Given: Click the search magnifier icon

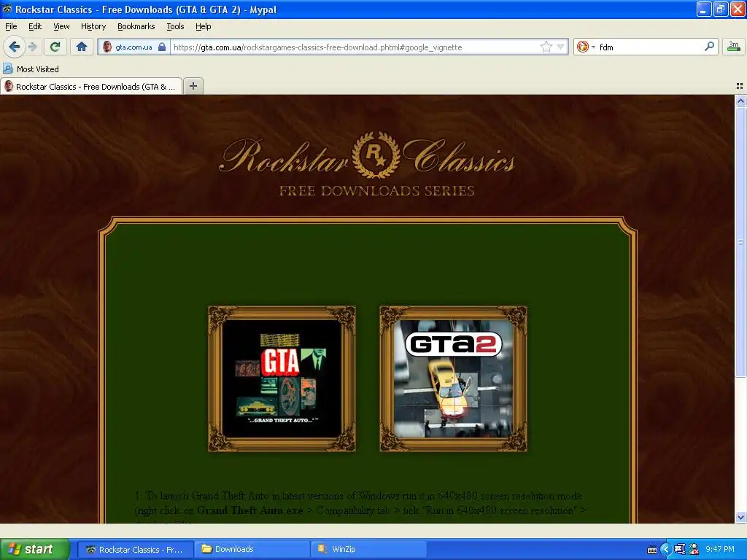Looking at the screenshot, I should (x=709, y=46).
